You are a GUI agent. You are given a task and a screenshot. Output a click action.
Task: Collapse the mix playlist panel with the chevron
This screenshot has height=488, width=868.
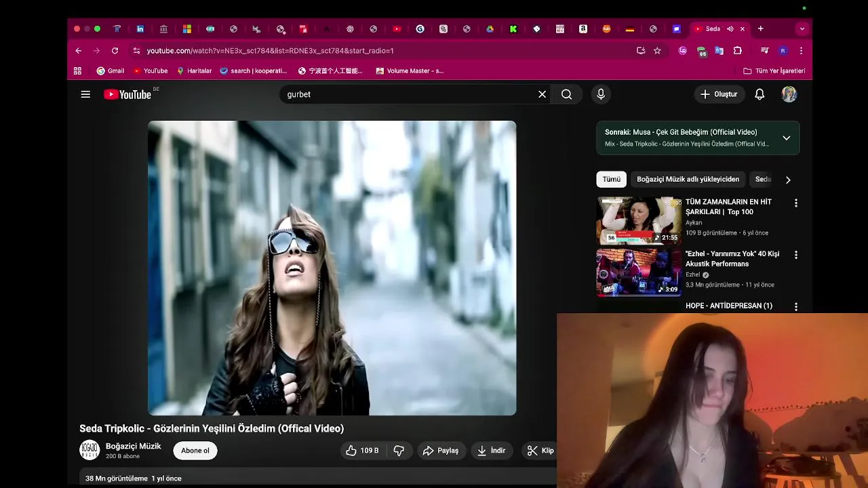[x=787, y=138]
